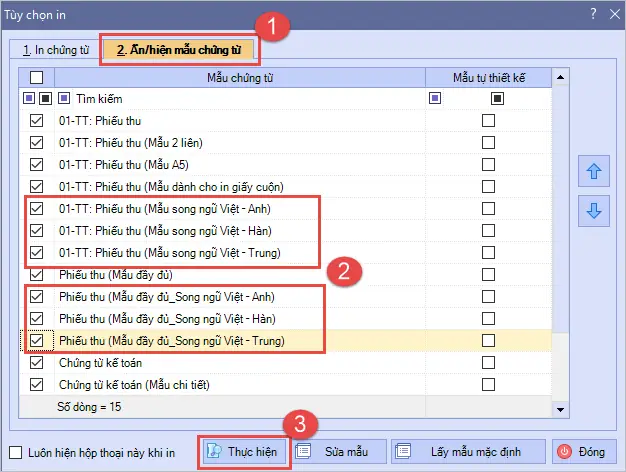626x472 pixels.
Task: Tick custom design box for Chứng từ kế toán
Action: (488, 363)
